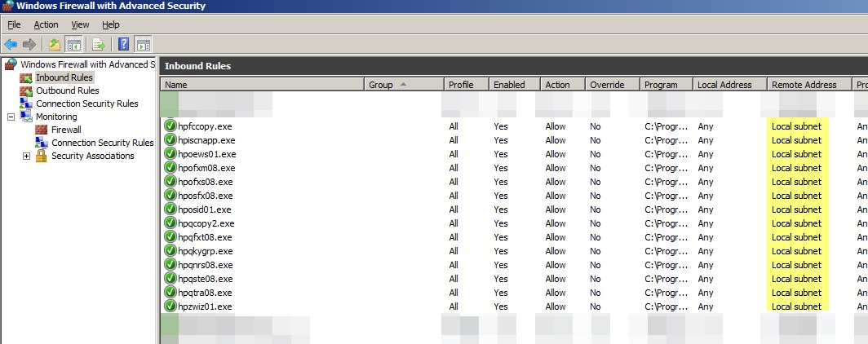Sort by the Override column header
Screen dimensions: 868x344
point(612,85)
